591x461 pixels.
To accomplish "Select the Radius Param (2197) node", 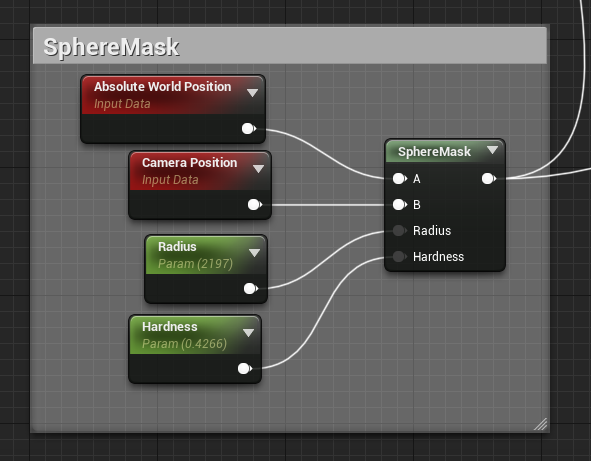I will coord(206,269).
